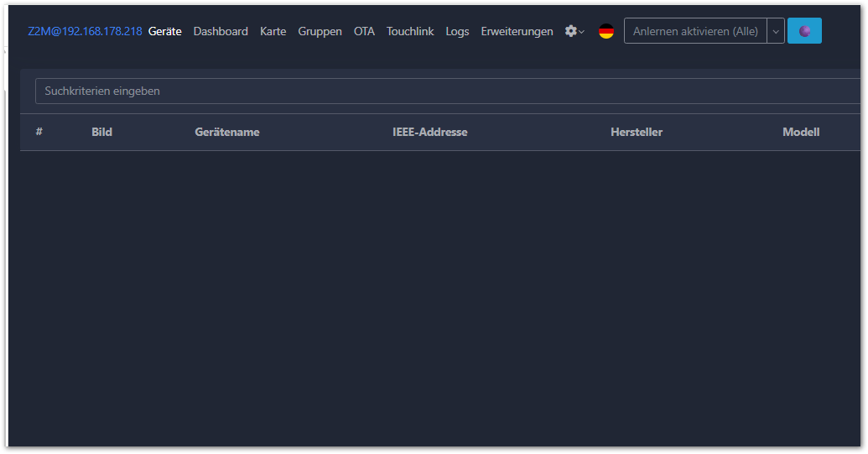Click the Bild column header

[101, 132]
